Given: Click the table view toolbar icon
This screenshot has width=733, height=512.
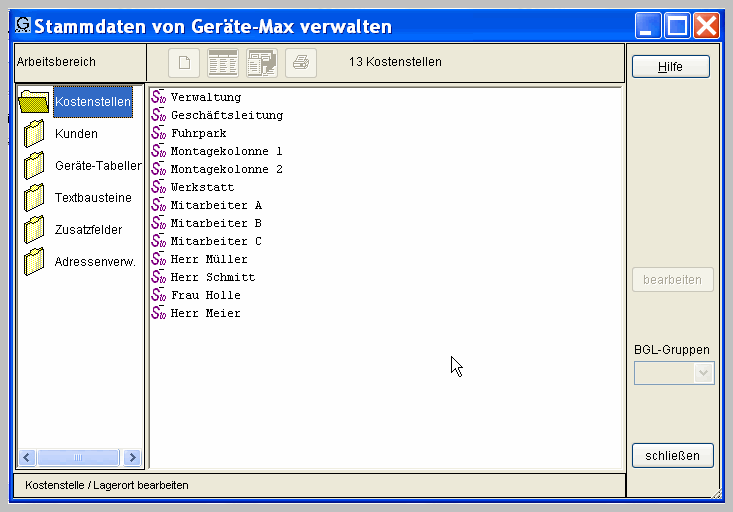Looking at the screenshot, I should pyautogui.click(x=222, y=63).
